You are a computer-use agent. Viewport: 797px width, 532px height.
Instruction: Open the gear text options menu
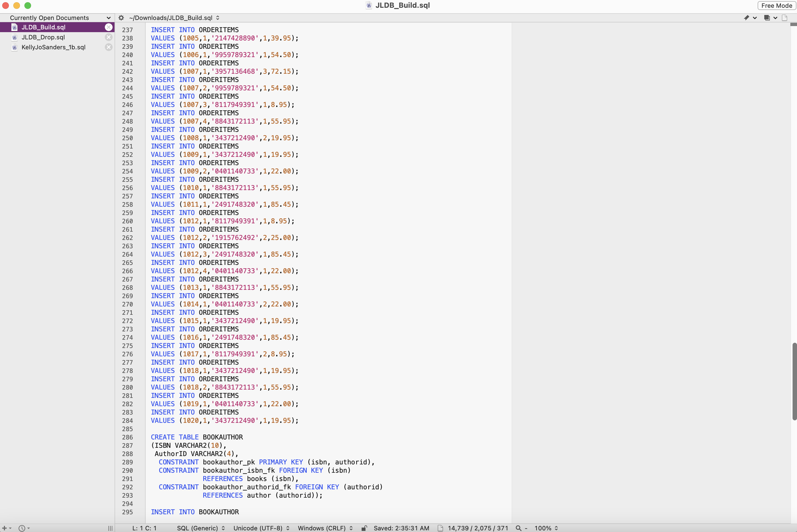[121, 18]
